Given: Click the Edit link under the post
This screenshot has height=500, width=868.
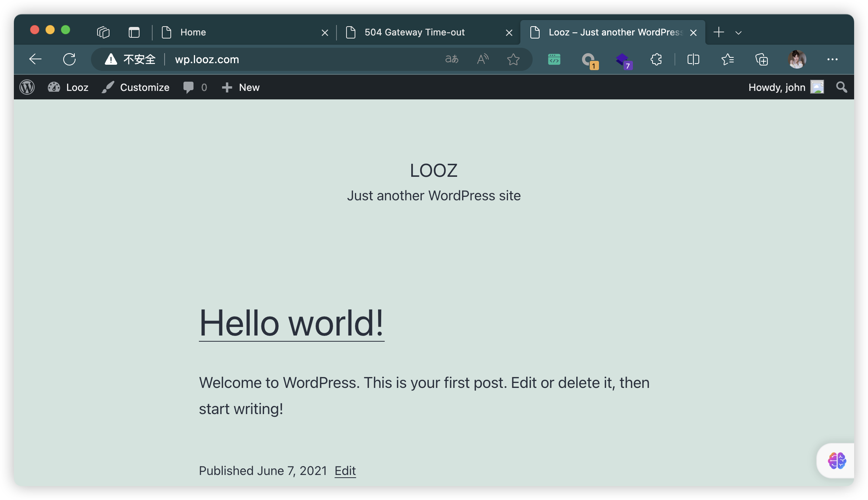Looking at the screenshot, I should [x=345, y=471].
